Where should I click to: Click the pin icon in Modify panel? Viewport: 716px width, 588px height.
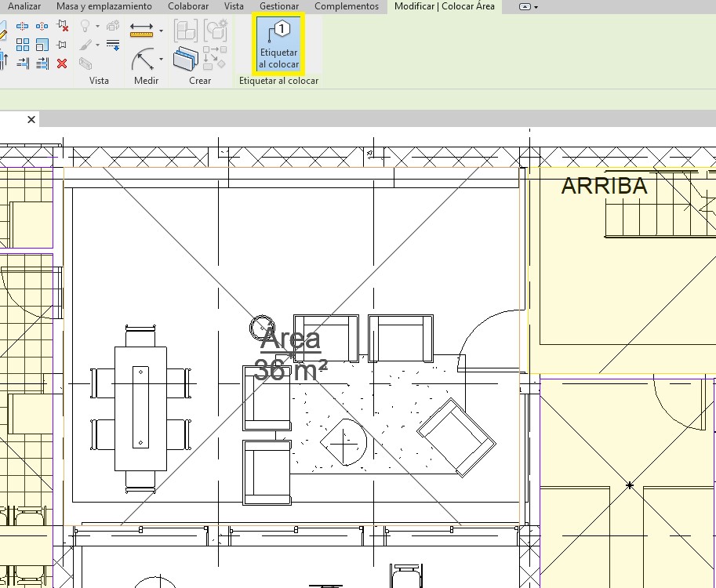point(62,45)
